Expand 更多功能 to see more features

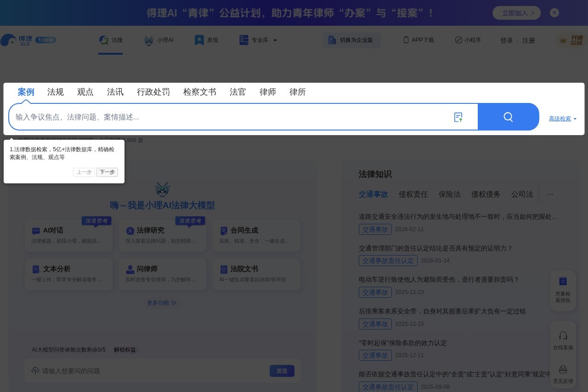(x=162, y=303)
